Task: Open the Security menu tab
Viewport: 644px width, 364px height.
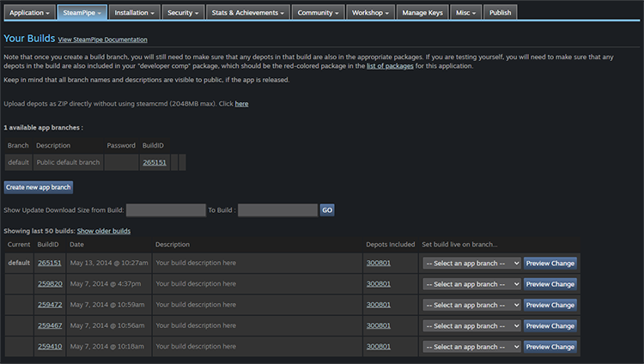Action: [x=183, y=12]
